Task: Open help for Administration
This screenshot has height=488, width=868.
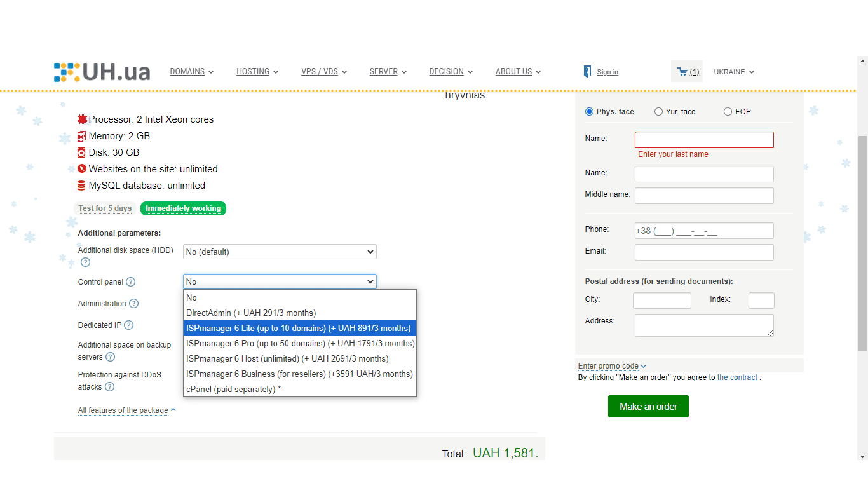Action: point(133,304)
